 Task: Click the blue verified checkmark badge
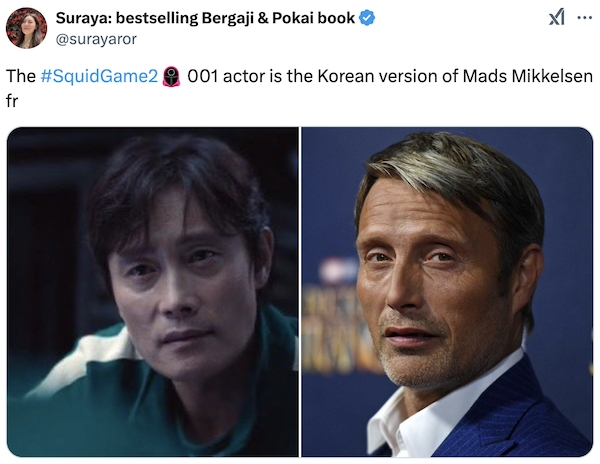[x=368, y=18]
